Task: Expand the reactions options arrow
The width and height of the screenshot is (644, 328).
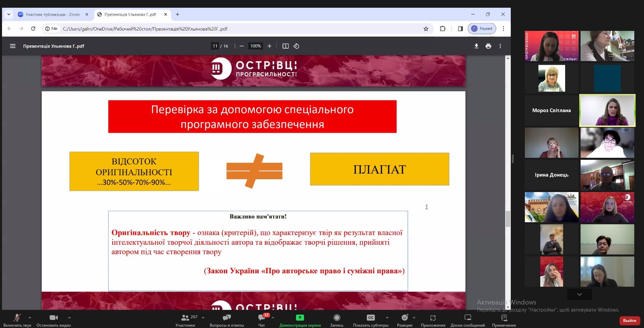Action: 414,317
